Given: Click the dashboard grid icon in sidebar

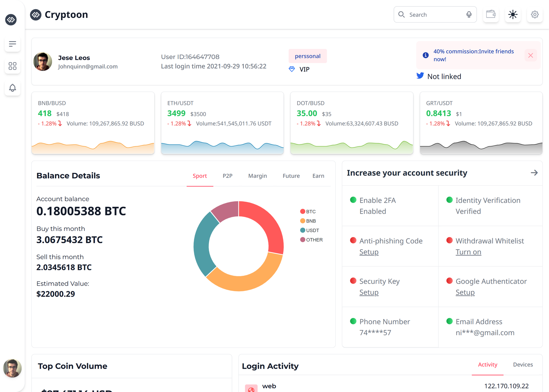Looking at the screenshot, I should (x=12, y=66).
